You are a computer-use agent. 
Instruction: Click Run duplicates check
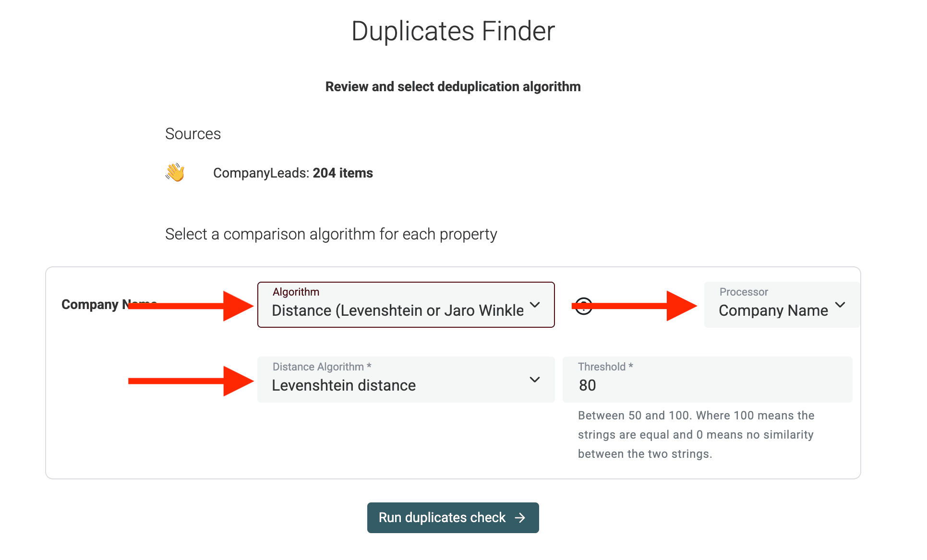[x=453, y=517]
